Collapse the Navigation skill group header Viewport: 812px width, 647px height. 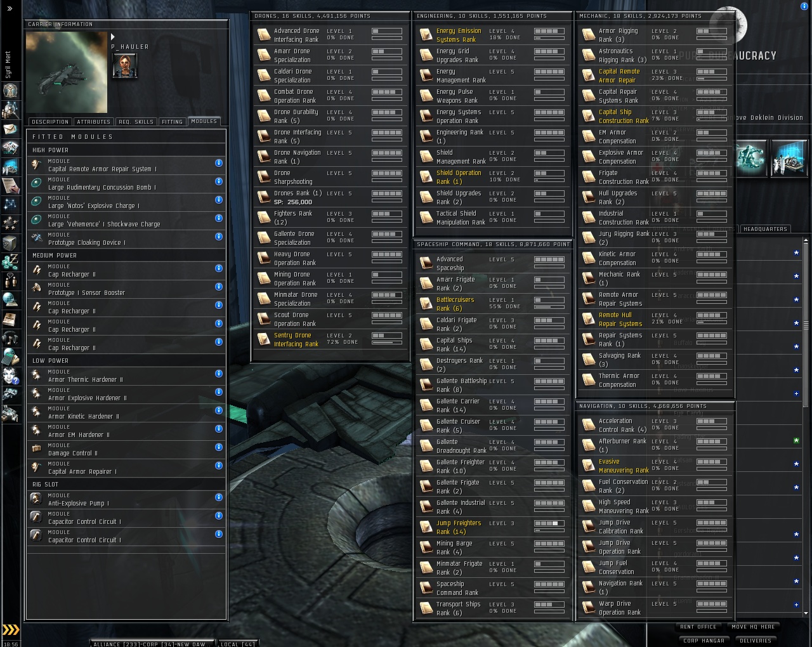click(x=655, y=406)
